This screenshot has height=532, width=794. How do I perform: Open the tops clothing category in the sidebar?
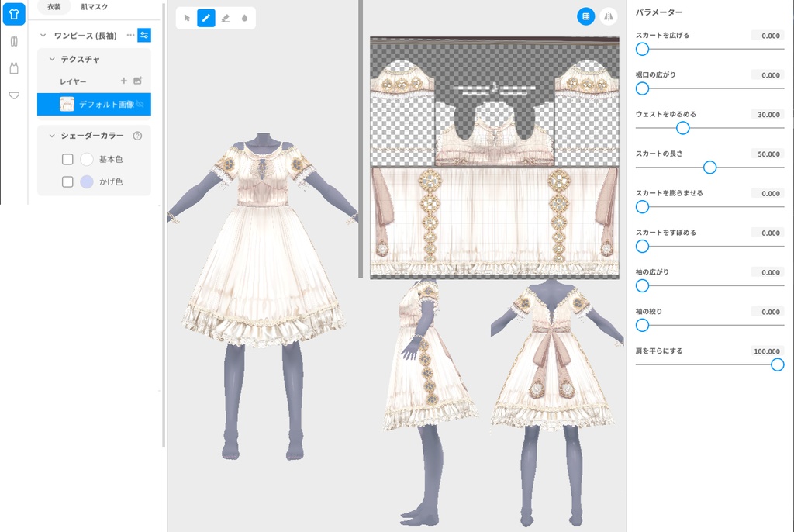point(13,13)
